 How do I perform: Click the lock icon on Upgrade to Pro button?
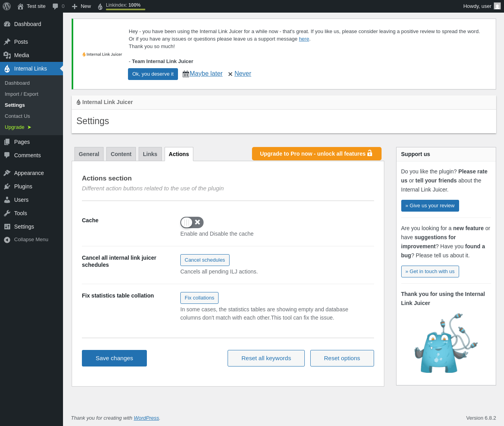[370, 153]
